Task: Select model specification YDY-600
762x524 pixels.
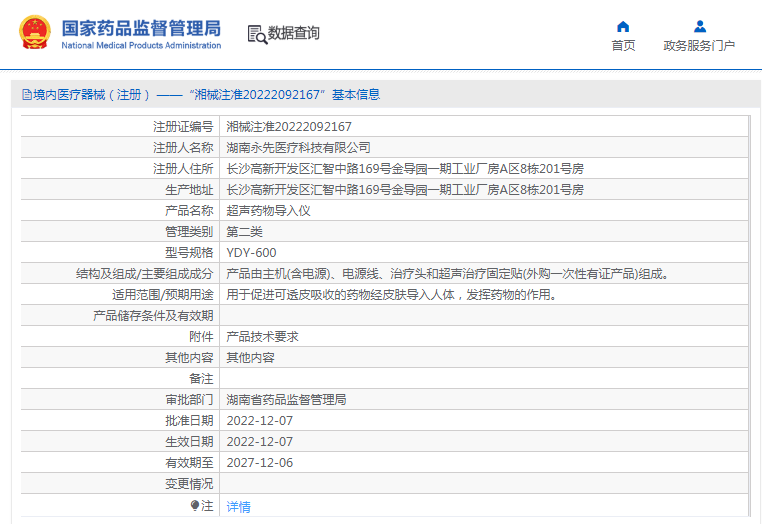Action: coord(251,252)
